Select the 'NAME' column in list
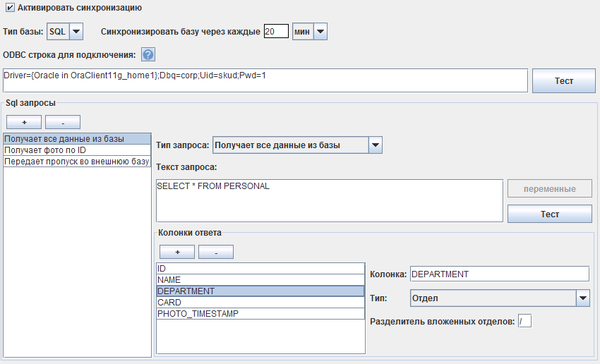The height and width of the screenshot is (364, 600). 260,280
